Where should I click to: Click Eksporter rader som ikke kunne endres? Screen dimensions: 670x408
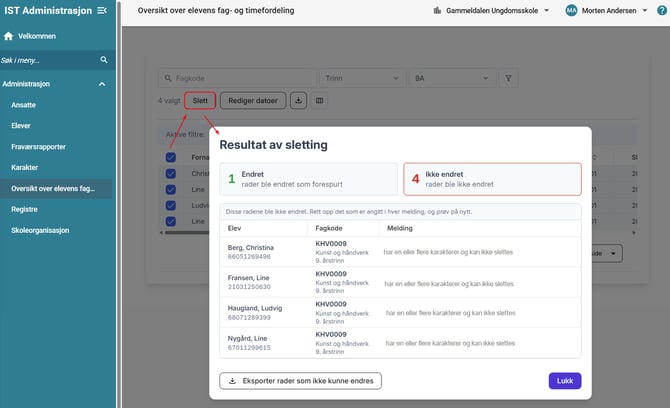[300, 381]
